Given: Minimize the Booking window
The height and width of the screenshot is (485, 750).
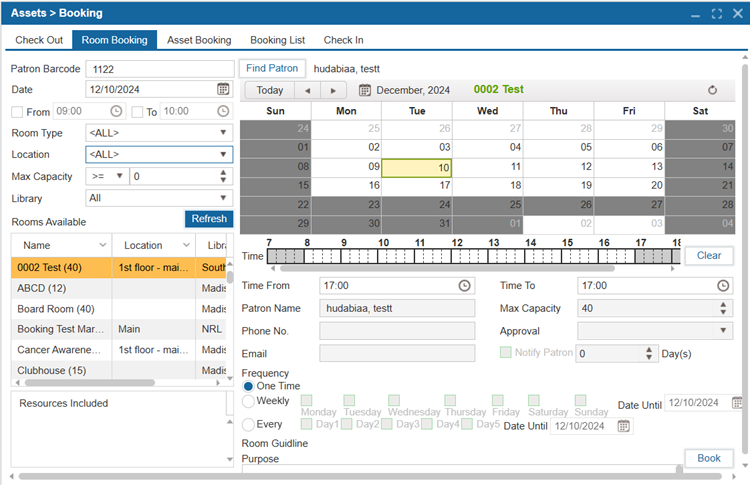Looking at the screenshot, I should click(695, 15).
